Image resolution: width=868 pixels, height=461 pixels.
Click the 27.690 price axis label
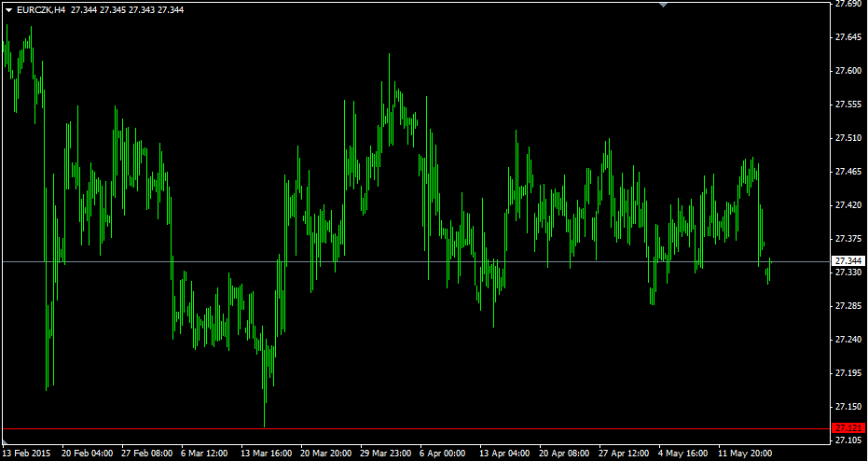coord(847,4)
